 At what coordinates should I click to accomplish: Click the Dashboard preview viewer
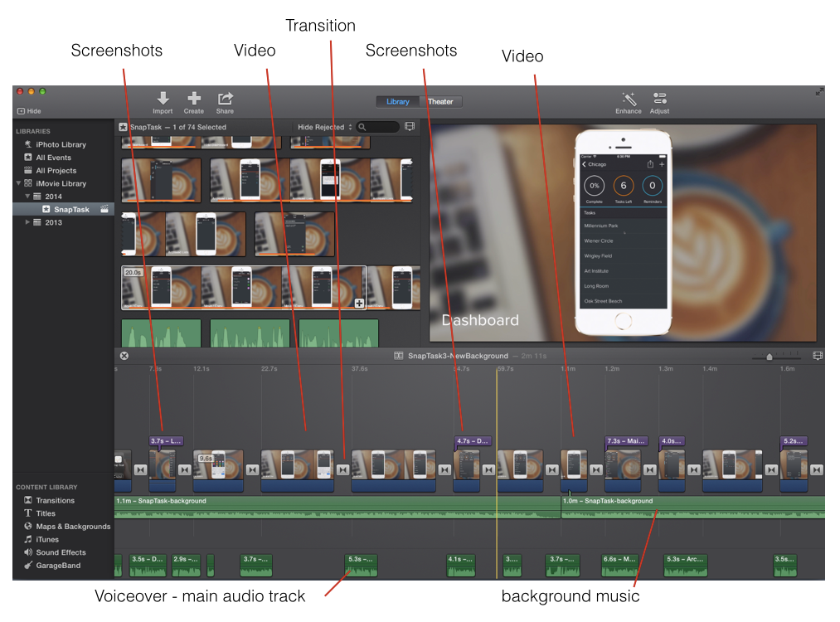tap(623, 232)
